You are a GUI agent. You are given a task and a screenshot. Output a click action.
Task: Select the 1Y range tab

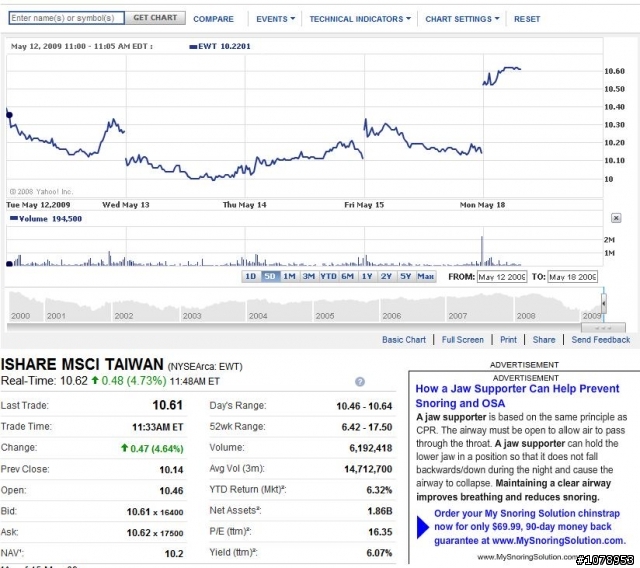click(367, 276)
